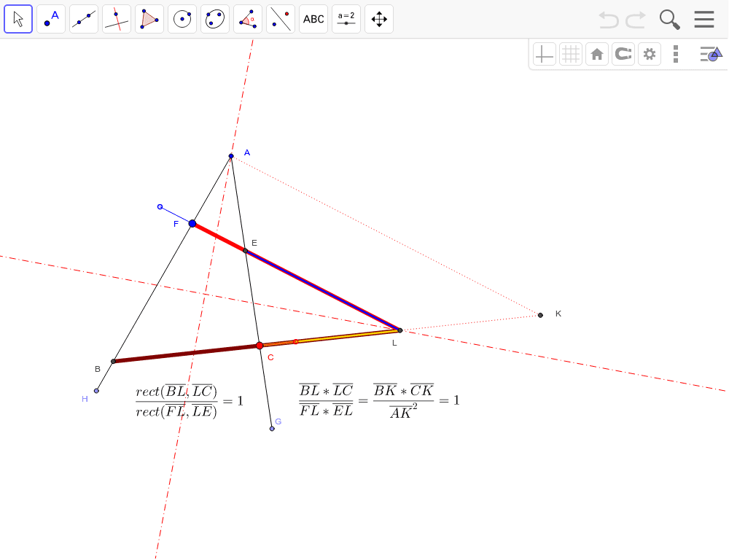Select the Reflect about Line tool

pyautogui.click(x=281, y=19)
